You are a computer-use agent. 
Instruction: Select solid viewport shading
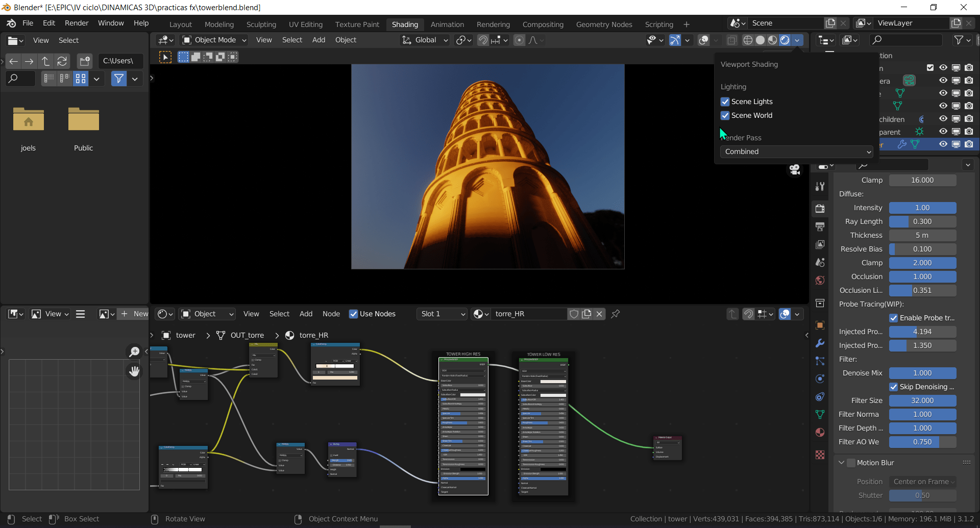(760, 40)
